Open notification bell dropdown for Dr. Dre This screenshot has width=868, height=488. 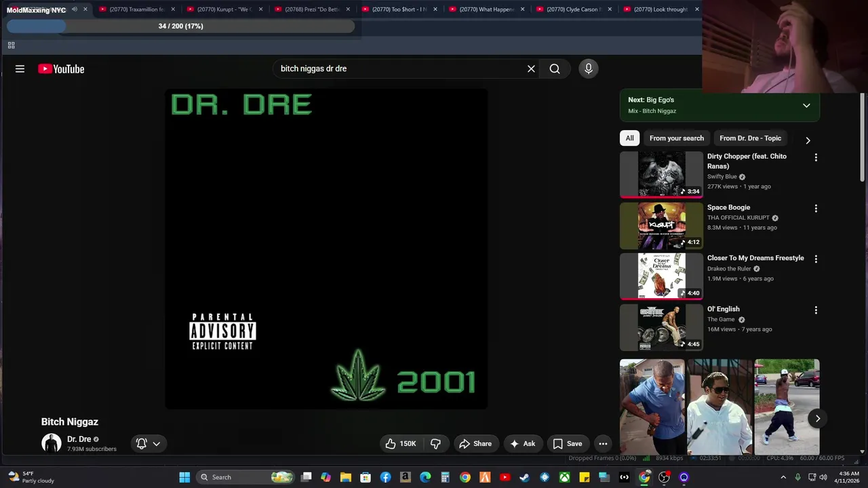point(148,443)
